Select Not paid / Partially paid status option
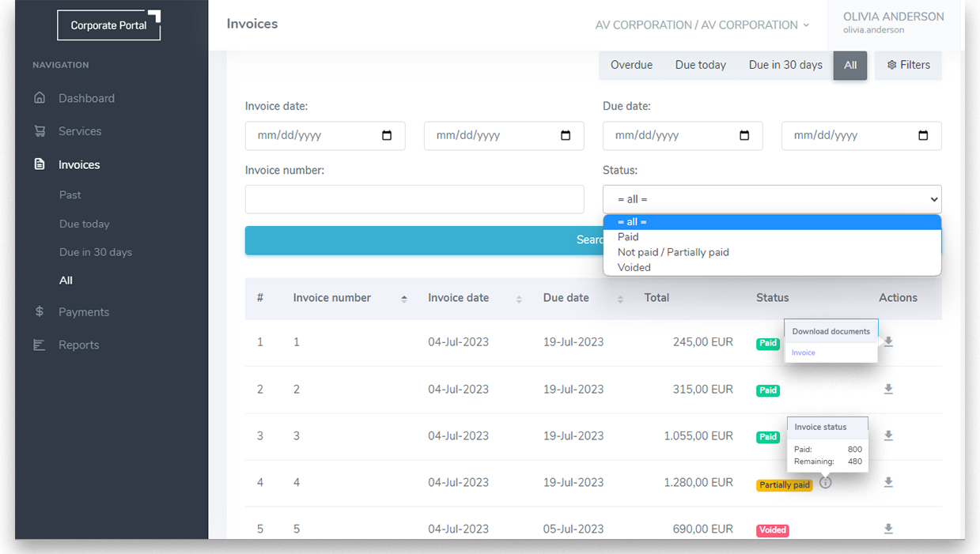Screen dimensions: 980x554 (x=673, y=253)
